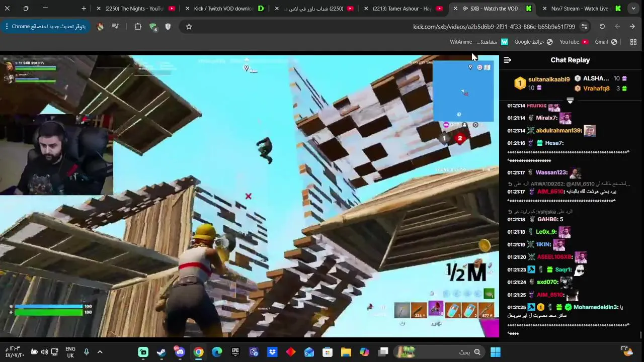
Task: Open the bookmarks apps grid icon
Action: [x=633, y=42]
